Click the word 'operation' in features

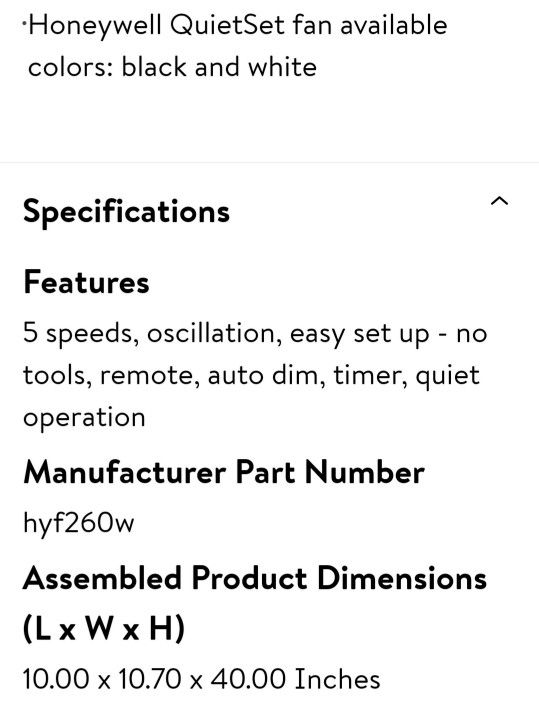[84, 418]
